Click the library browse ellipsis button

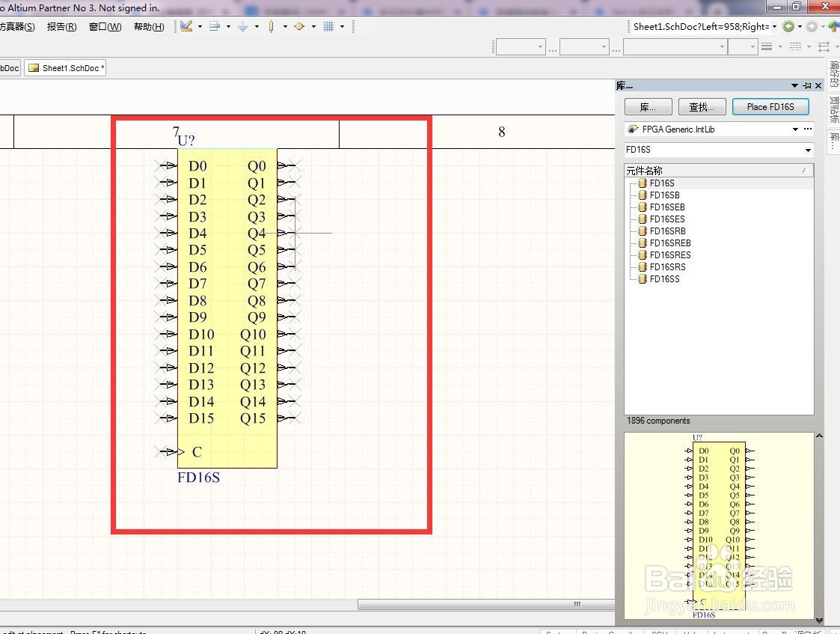point(808,129)
